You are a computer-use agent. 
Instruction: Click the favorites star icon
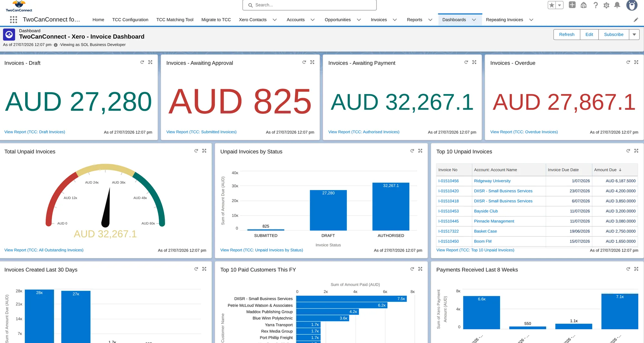point(552,5)
